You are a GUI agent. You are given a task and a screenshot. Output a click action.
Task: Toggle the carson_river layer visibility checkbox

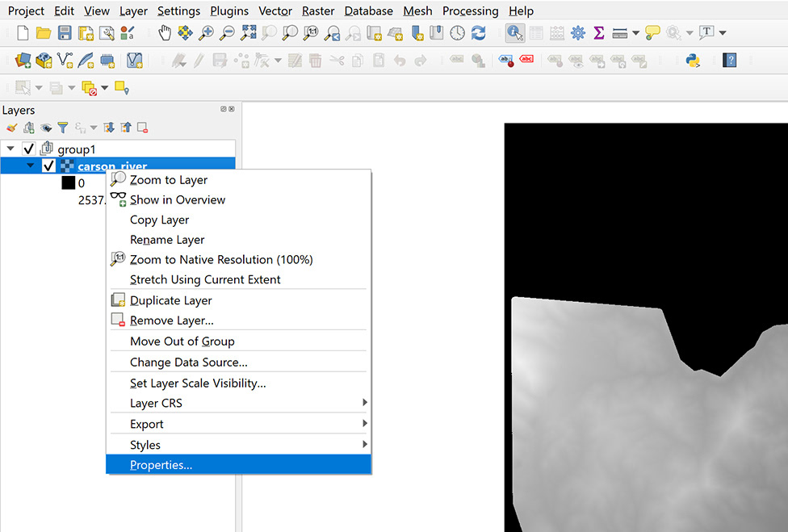pyautogui.click(x=48, y=165)
